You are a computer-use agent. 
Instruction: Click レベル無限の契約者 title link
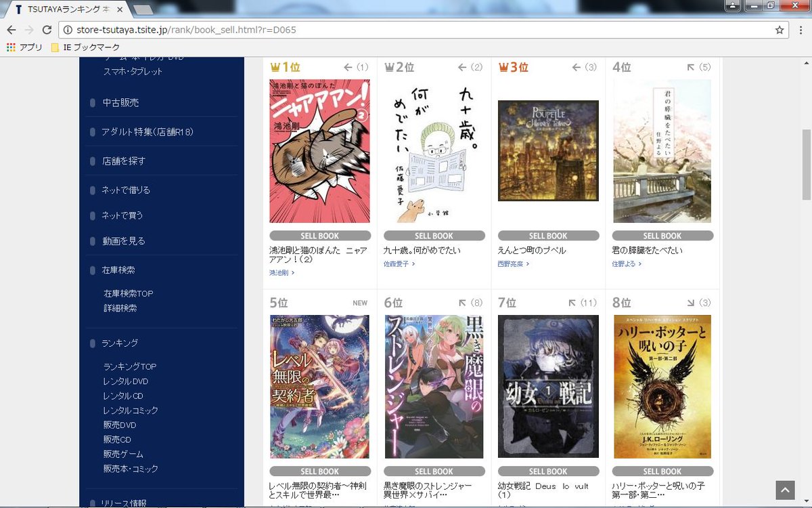click(x=318, y=491)
